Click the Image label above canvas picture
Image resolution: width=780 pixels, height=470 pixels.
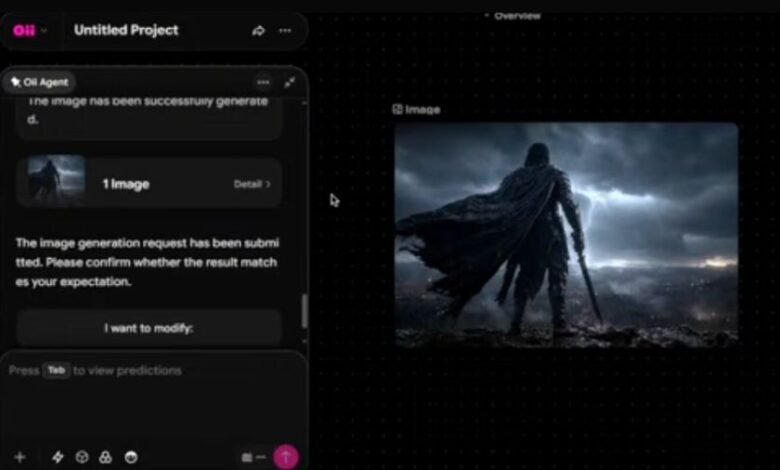(x=416, y=109)
